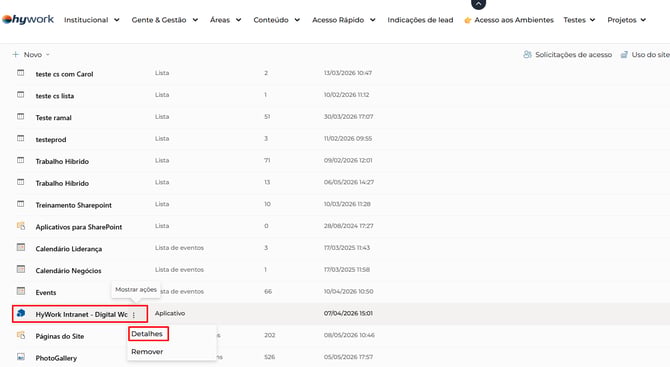The image size is (670, 367).
Task: Click calendar icon of Calendário Negócios
Action: tap(21, 269)
